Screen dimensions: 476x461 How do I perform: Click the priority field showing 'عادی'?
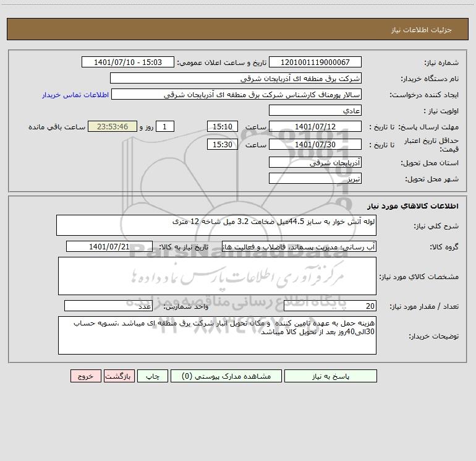point(315,110)
